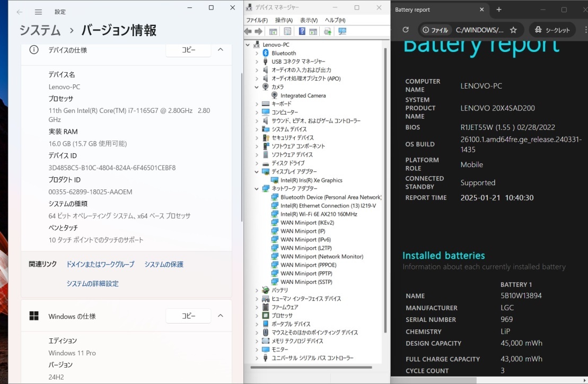Expand the バッテリ category
Screen dimensions: 588x384
[x=257, y=290]
